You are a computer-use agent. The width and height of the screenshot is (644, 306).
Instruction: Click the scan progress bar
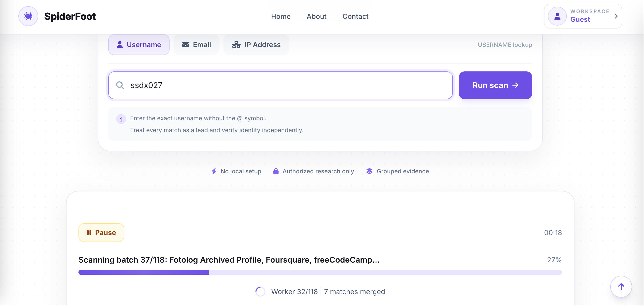click(320, 272)
